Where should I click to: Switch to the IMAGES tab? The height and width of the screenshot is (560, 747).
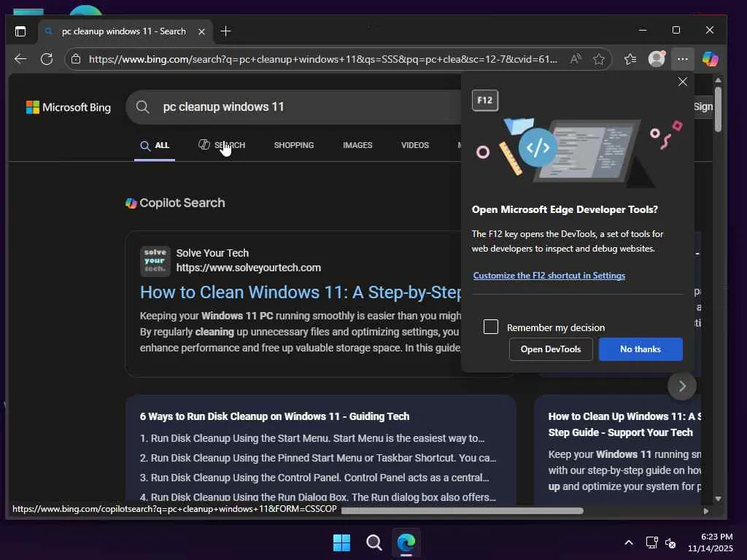point(357,145)
